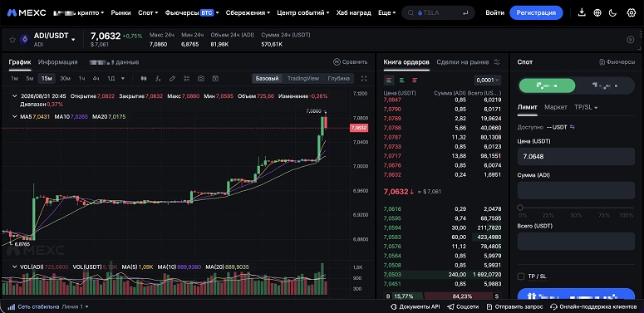The width and height of the screenshot is (644, 313).
Task: Open the language globe icon
Action: (x=597, y=12)
